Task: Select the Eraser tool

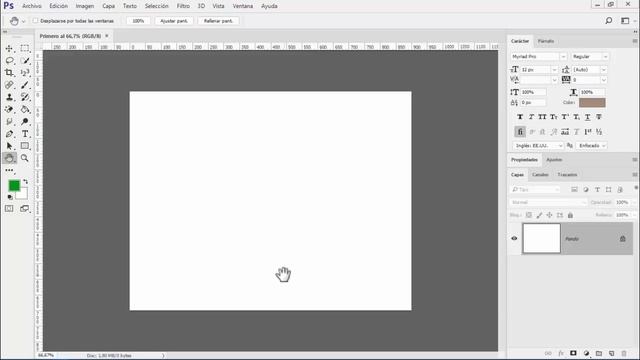Action: (x=9, y=109)
